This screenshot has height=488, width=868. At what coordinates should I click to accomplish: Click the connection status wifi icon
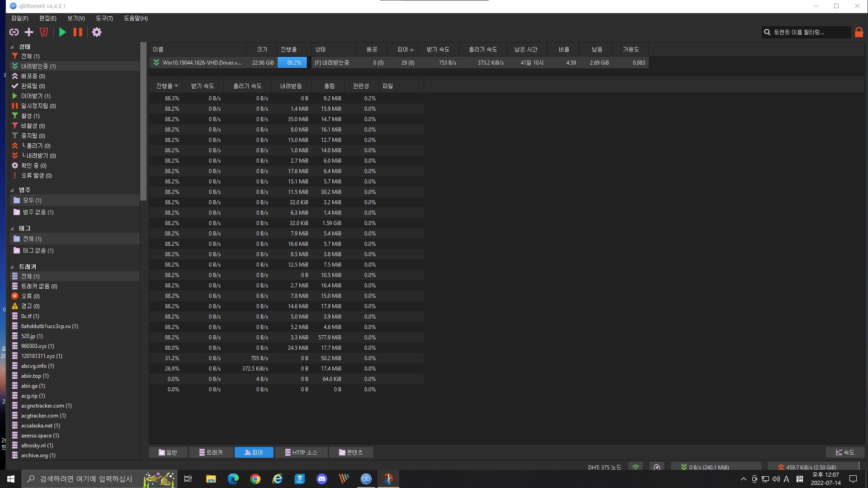pyautogui.click(x=635, y=467)
